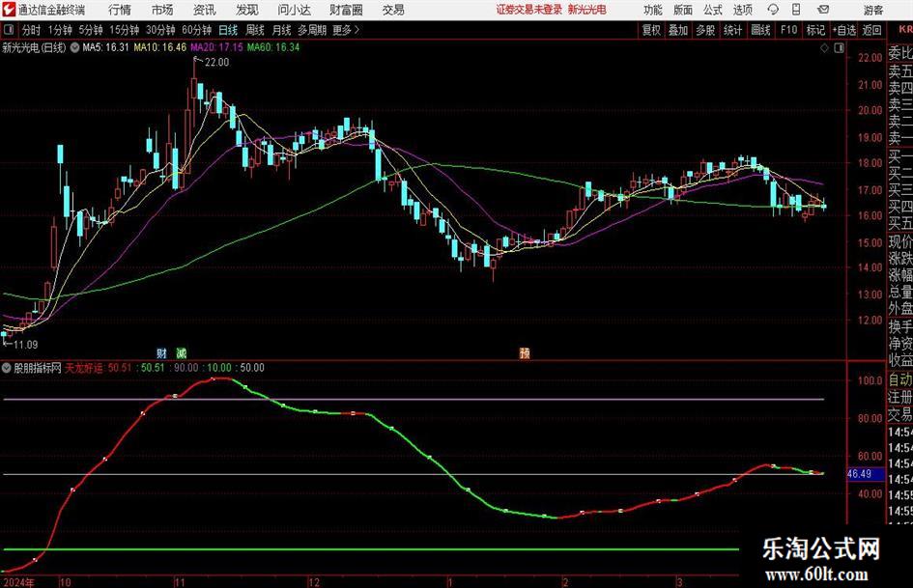Open the mail envelope icon
The width and height of the screenshot is (913, 588).
coord(823,10)
